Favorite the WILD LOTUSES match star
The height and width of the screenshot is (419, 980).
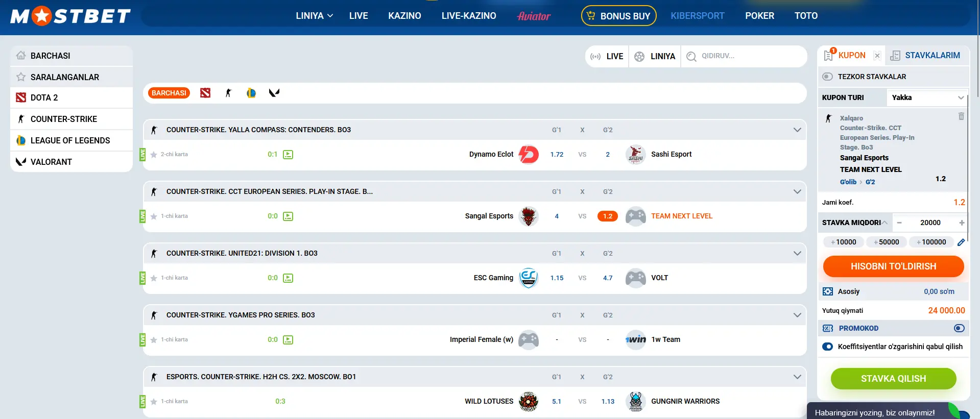point(154,402)
